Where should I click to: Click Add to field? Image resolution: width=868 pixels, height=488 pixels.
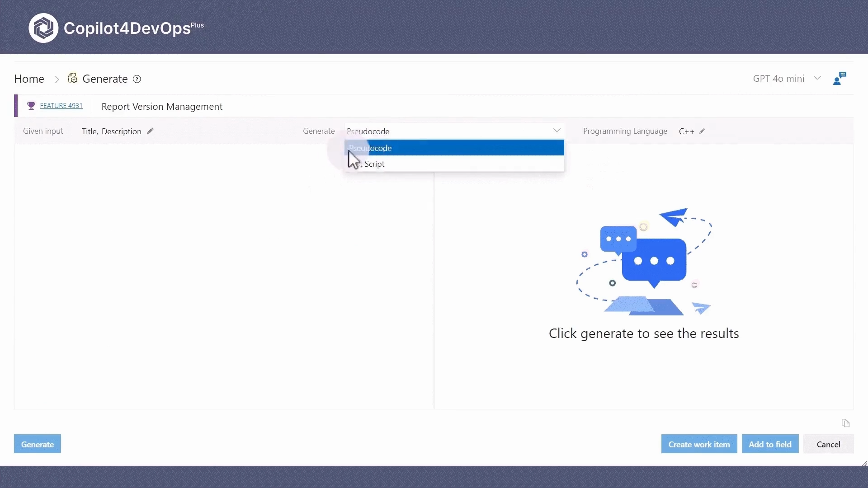[x=770, y=444]
